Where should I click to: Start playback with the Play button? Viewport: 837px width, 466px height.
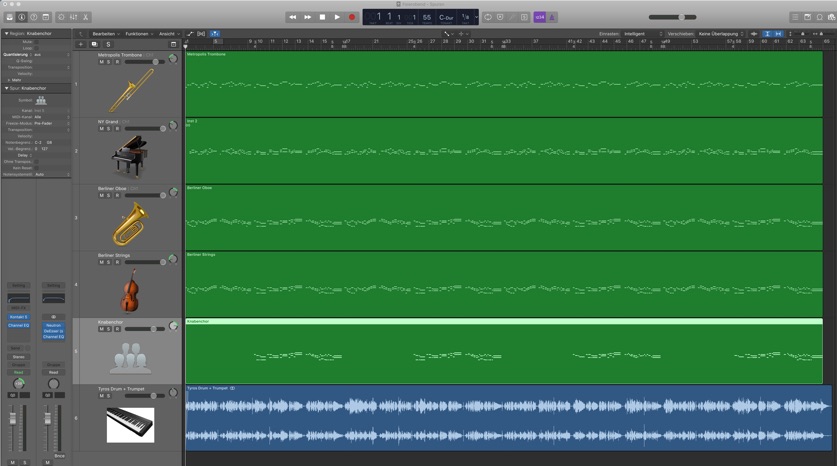[337, 17]
